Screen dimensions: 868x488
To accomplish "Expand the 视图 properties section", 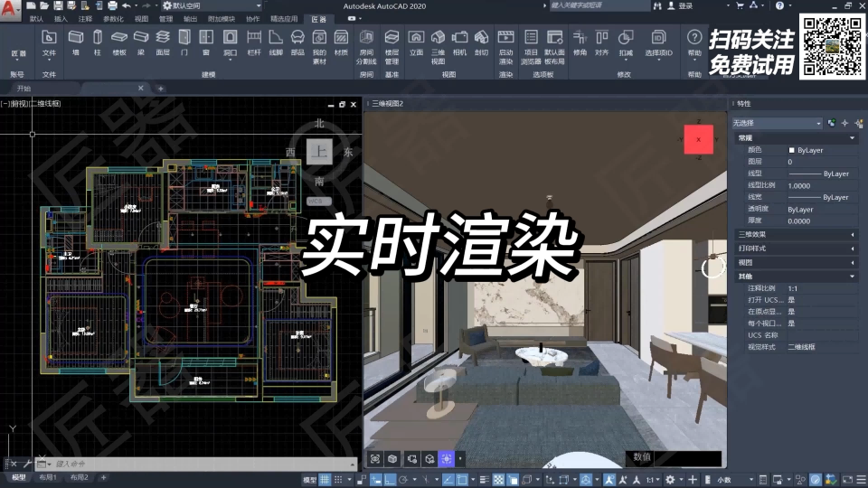I will (852, 262).
